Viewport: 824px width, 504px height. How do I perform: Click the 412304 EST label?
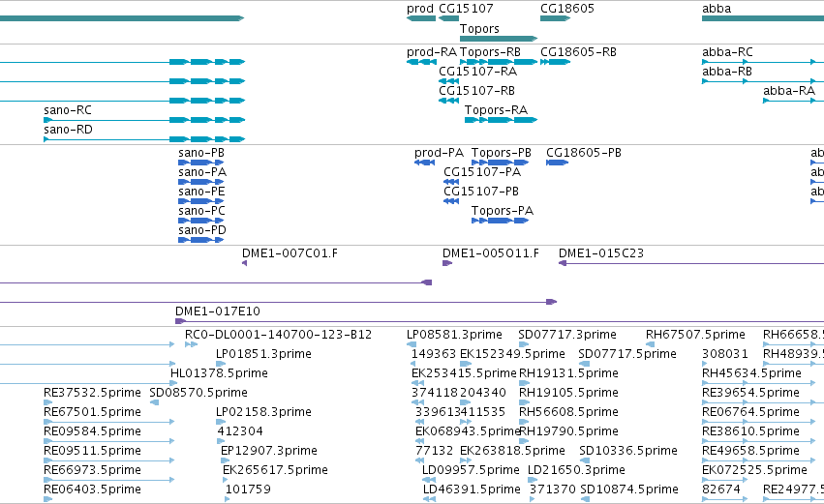pyautogui.click(x=240, y=432)
